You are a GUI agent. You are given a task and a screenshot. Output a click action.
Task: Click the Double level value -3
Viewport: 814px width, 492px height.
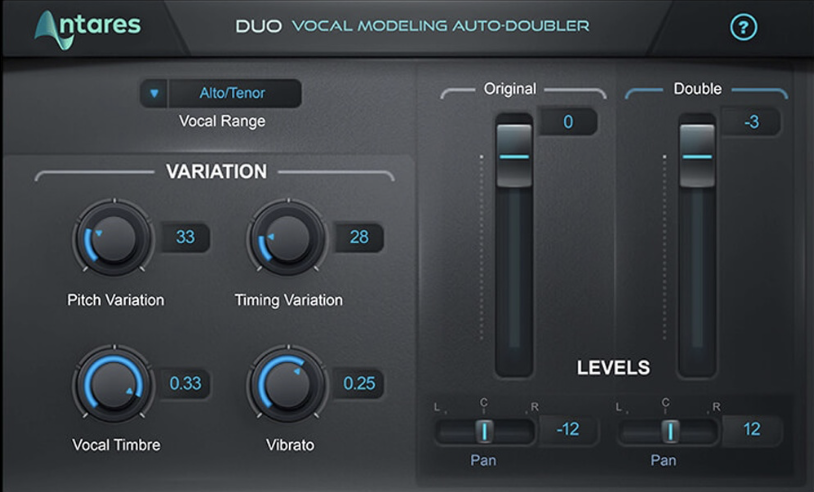click(x=751, y=122)
